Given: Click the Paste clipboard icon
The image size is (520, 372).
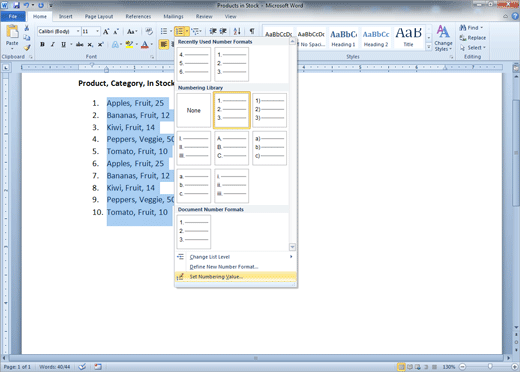Looking at the screenshot, I should point(12,32).
